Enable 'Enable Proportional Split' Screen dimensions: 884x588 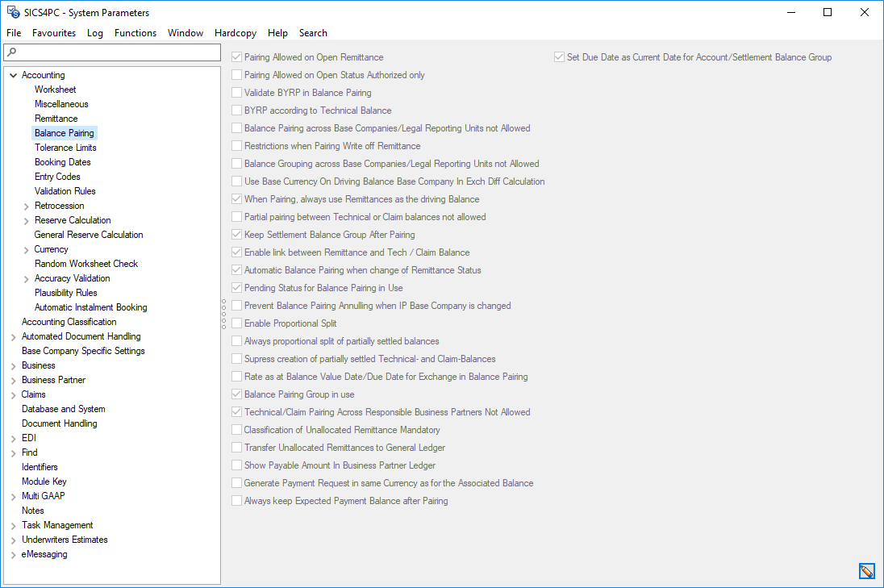tap(236, 323)
